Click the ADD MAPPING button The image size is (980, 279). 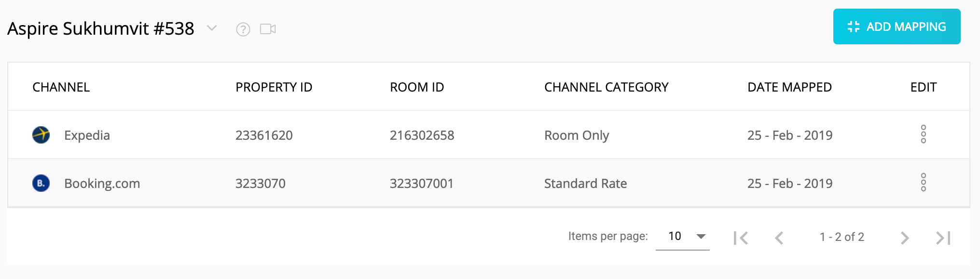(897, 27)
